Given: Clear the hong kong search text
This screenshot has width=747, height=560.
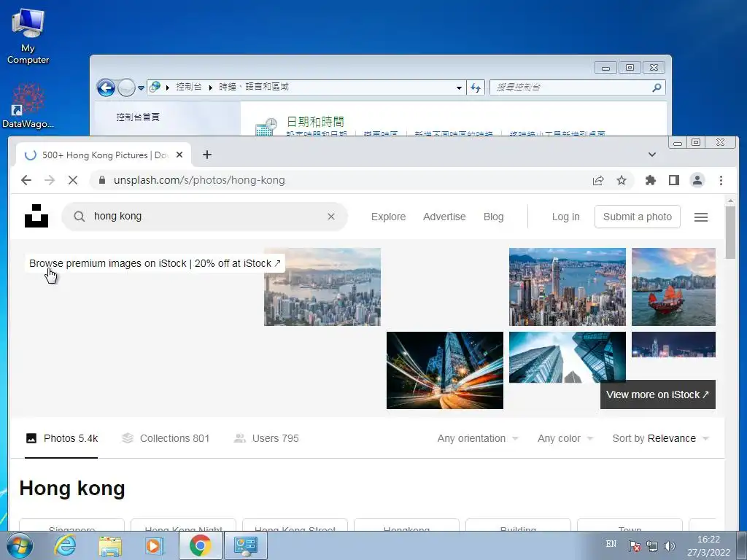Looking at the screenshot, I should pos(331,217).
